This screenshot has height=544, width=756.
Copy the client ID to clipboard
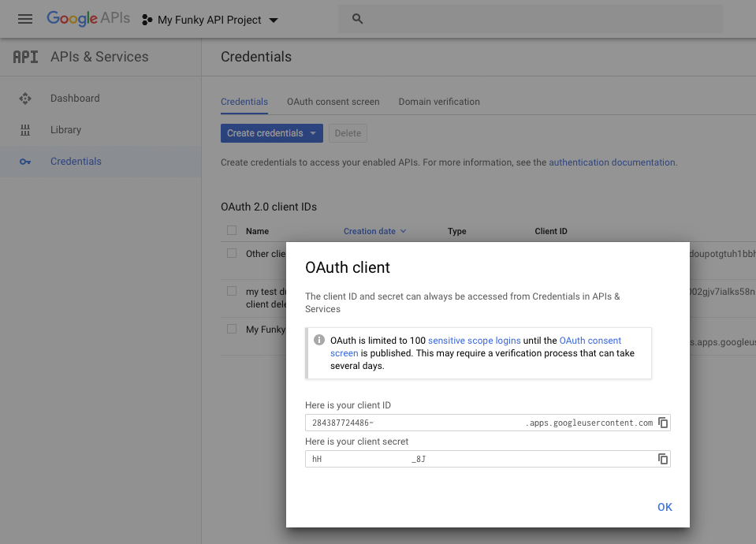tap(663, 423)
